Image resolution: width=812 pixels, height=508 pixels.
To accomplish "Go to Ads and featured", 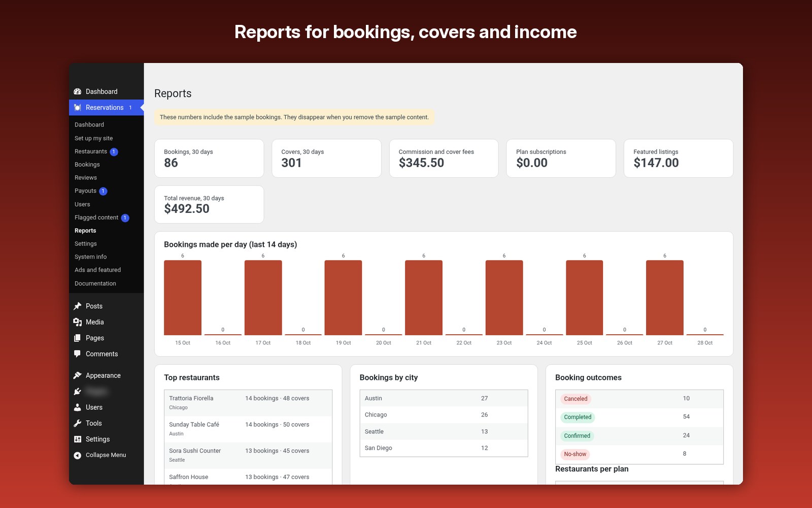I will coord(98,270).
